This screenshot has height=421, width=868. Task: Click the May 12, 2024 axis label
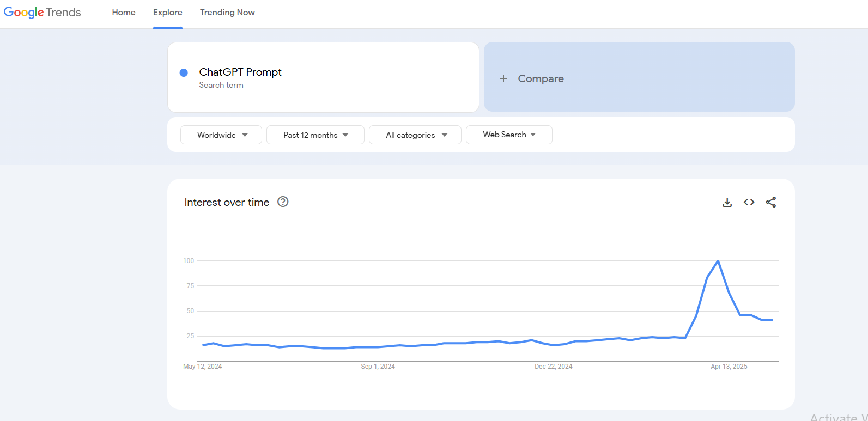pyautogui.click(x=203, y=367)
